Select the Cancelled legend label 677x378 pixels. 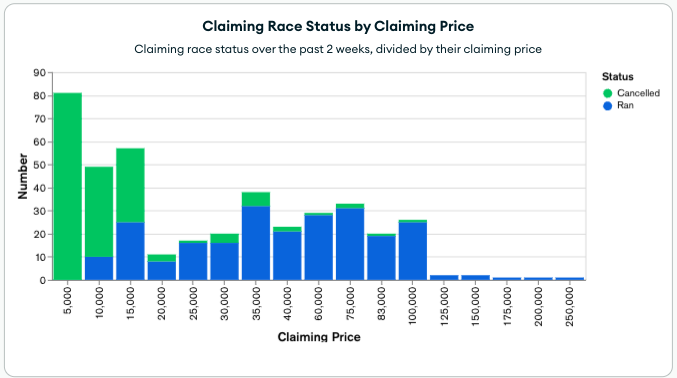638,93
